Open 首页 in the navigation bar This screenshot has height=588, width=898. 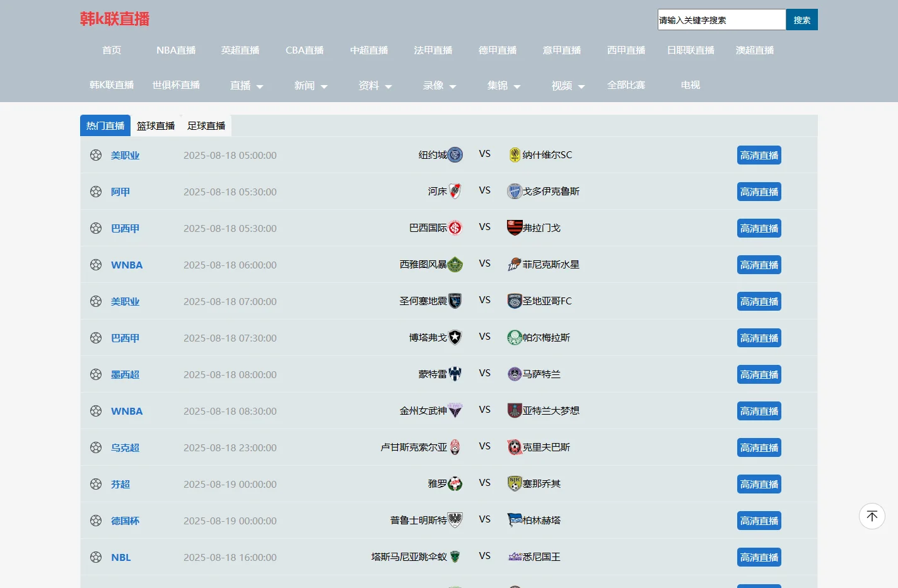pos(112,50)
